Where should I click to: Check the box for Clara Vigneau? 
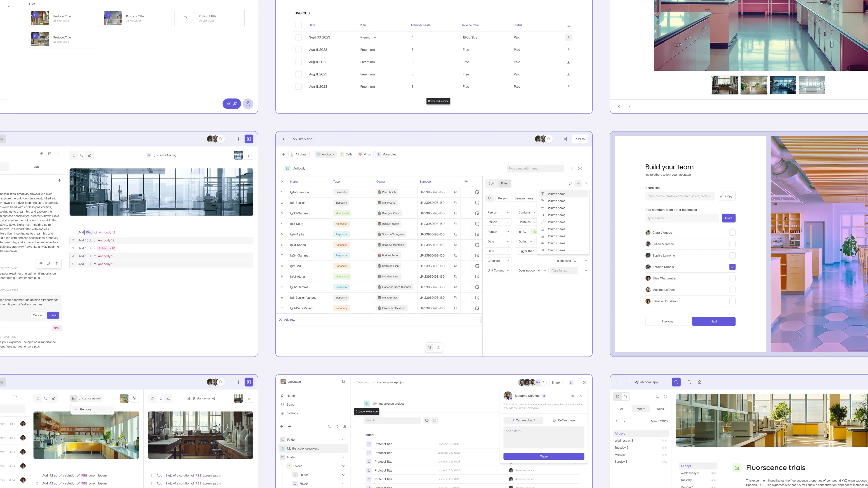(x=733, y=233)
